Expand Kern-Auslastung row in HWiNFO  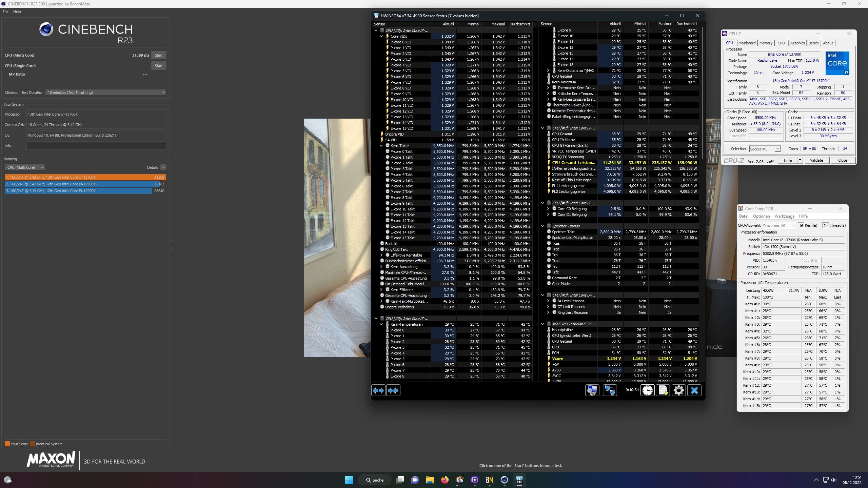(381, 267)
